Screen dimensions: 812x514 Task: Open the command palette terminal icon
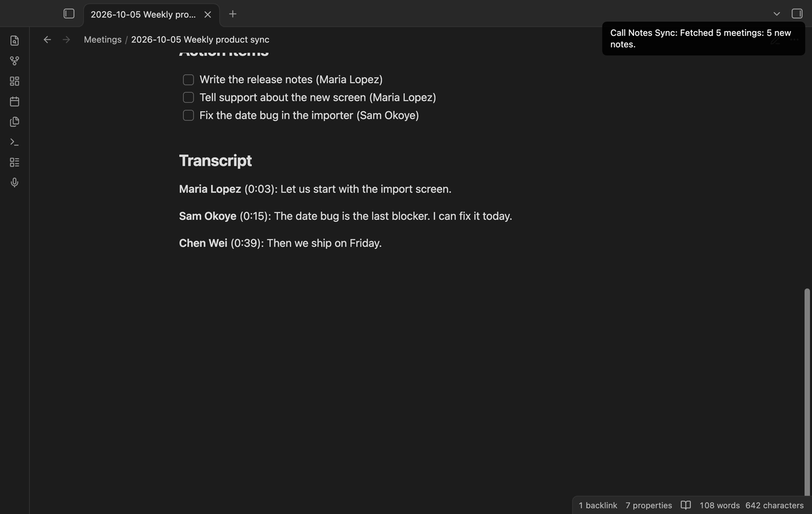pos(15,142)
